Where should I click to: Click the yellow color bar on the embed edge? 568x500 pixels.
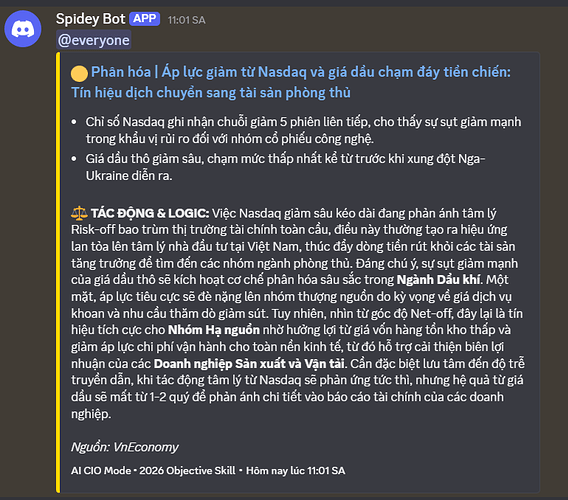click(58, 272)
